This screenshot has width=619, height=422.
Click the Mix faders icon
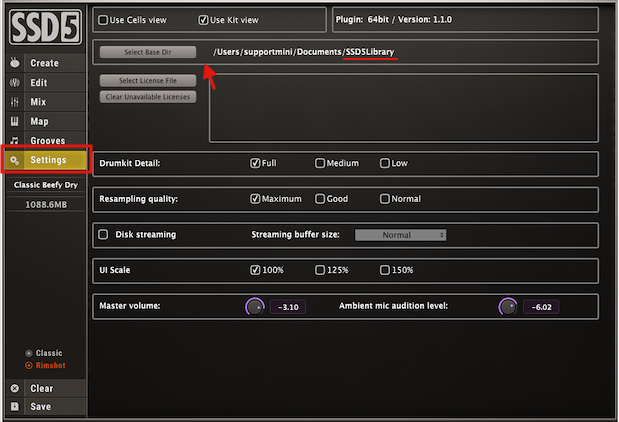(x=14, y=102)
